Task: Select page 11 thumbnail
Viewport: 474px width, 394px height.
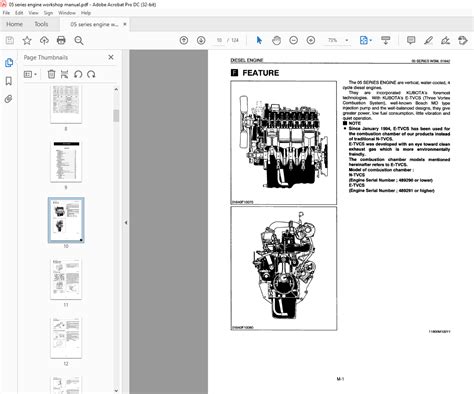Action: [66, 279]
